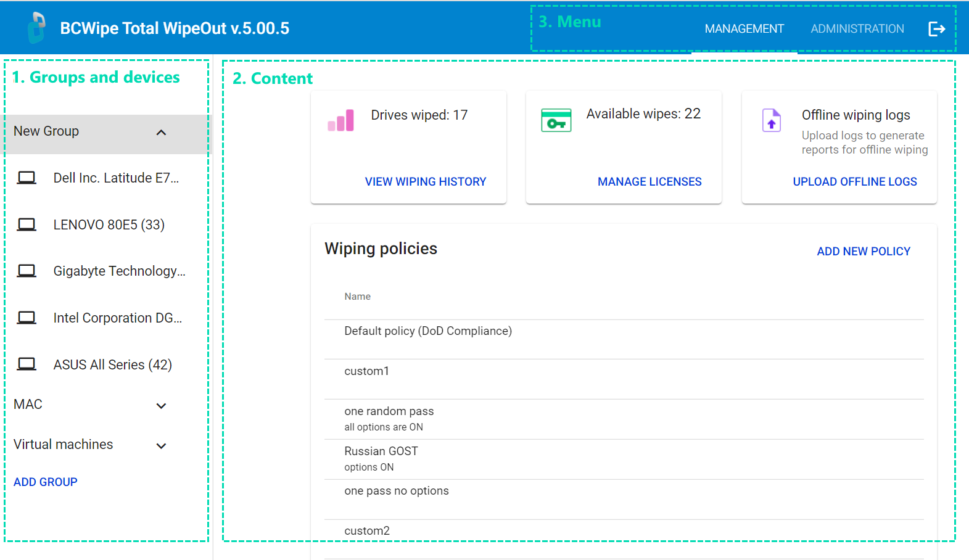Image resolution: width=969 pixels, height=560 pixels.
Task: Click the logout icon in header
Action: [937, 28]
